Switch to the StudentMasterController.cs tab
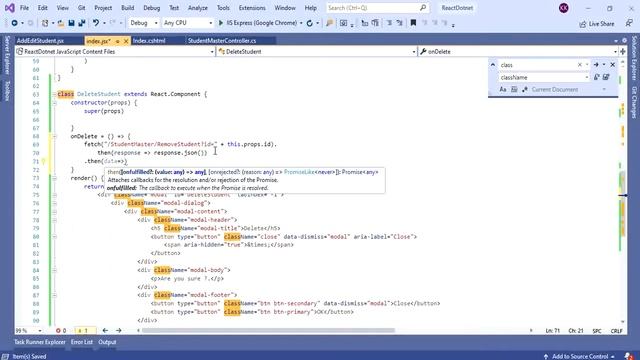640x360 pixels. click(222, 41)
